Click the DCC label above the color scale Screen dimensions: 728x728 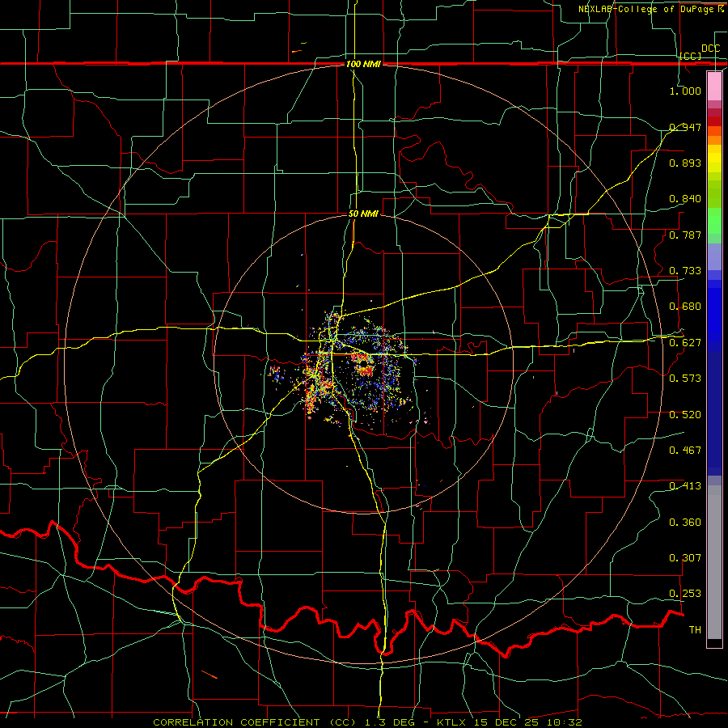click(710, 49)
